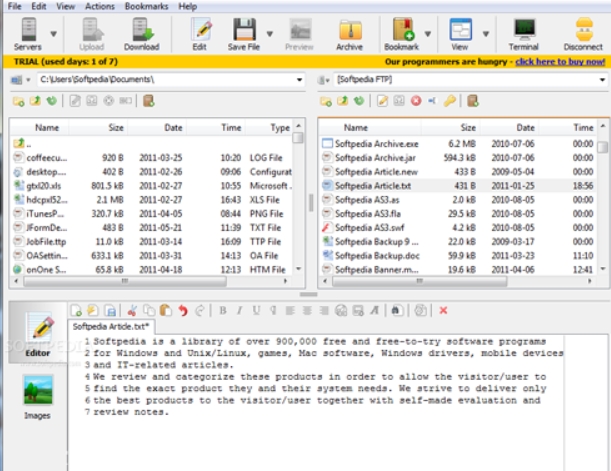
Task: Click the paste clipboard icon in editor
Action: tap(166, 310)
